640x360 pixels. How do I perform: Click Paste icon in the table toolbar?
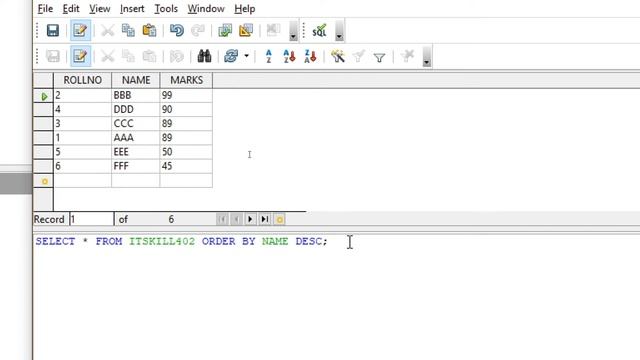point(149,56)
